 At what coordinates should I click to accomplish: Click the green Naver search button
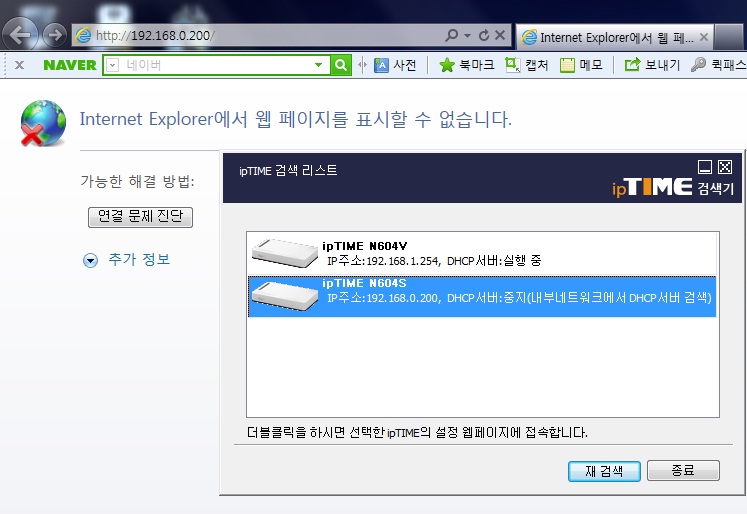point(341,65)
